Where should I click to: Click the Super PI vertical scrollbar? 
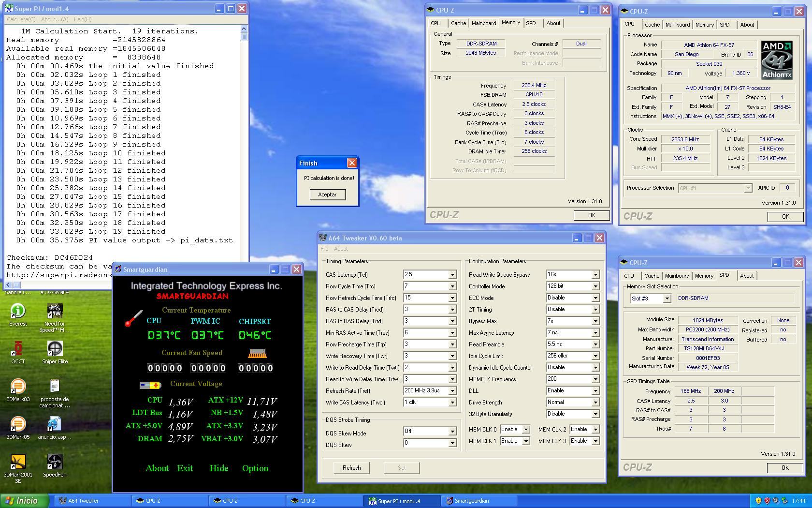tap(244, 145)
